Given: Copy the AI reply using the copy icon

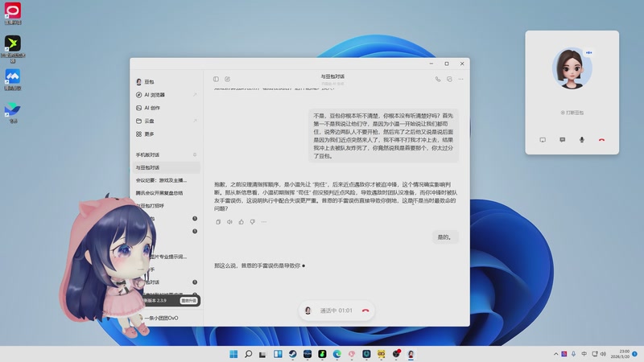Looking at the screenshot, I should coord(218,222).
